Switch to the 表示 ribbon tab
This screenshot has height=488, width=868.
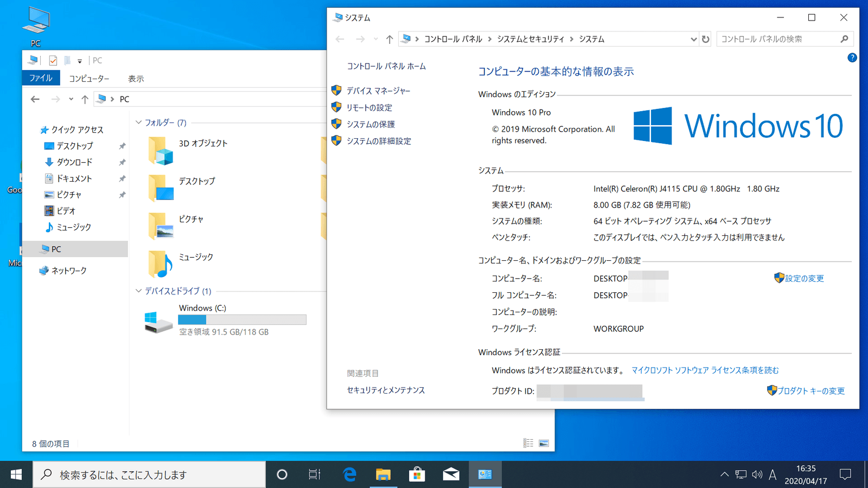(136, 79)
